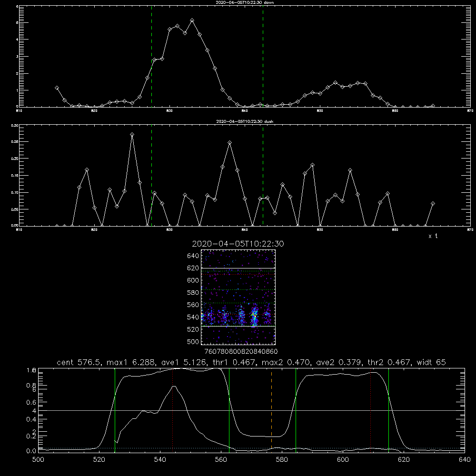Click the bottom plot x-axis label "540"

click(x=160, y=460)
